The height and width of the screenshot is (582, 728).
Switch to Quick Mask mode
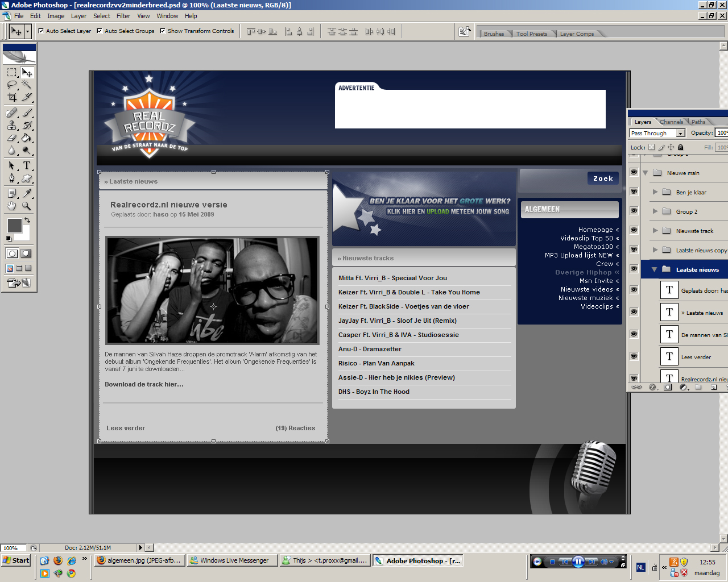[26, 253]
